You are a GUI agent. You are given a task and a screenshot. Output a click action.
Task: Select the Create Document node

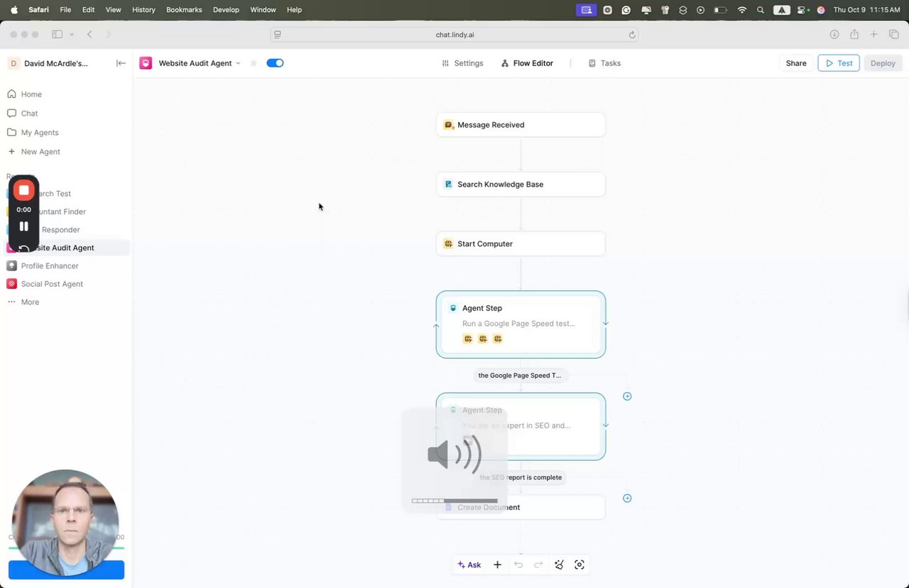tap(521, 507)
